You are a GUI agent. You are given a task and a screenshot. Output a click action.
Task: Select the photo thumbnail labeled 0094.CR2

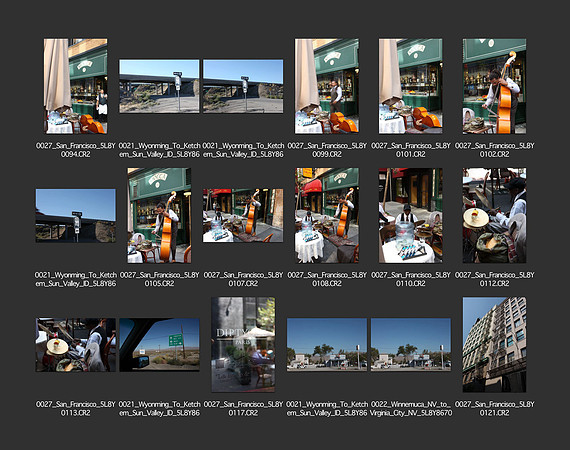(76, 86)
